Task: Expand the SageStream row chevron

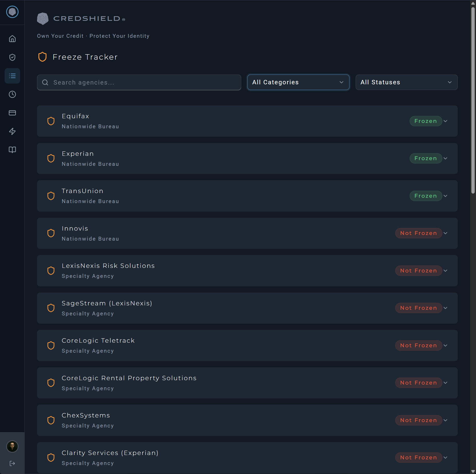Action: [446, 308]
